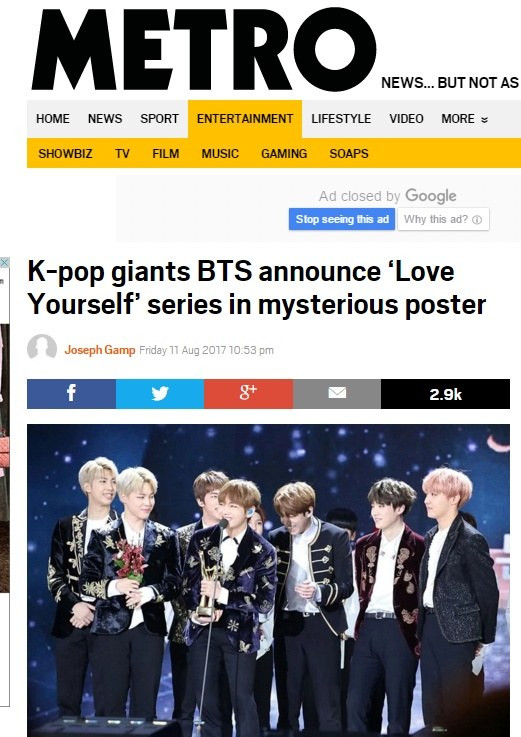Open the Soaps subsection
This screenshot has width=521, height=737.
point(349,154)
